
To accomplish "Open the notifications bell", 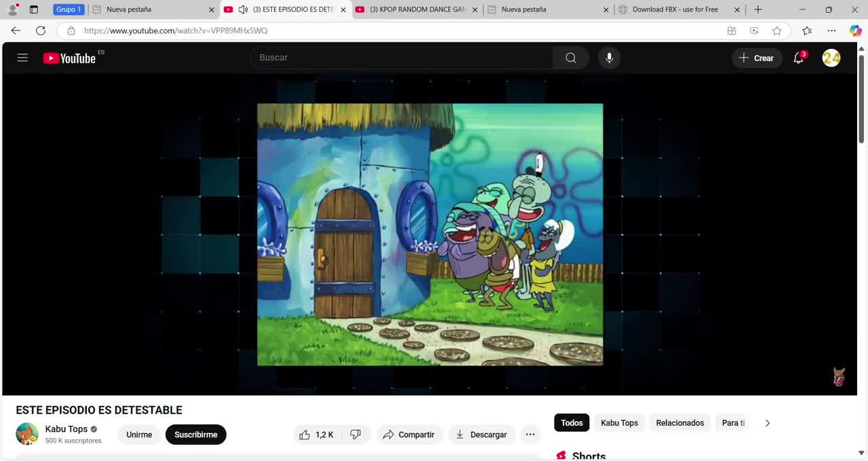I will click(x=799, y=58).
